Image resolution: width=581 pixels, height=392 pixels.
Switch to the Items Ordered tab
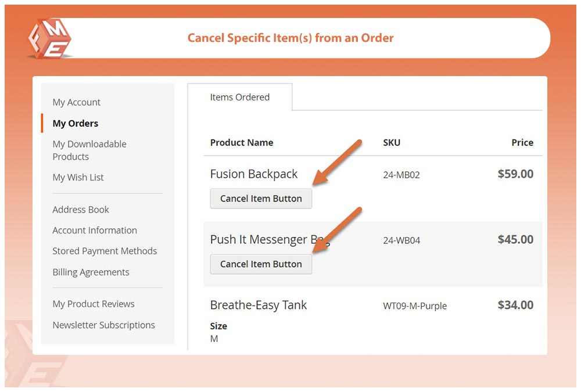pos(239,98)
